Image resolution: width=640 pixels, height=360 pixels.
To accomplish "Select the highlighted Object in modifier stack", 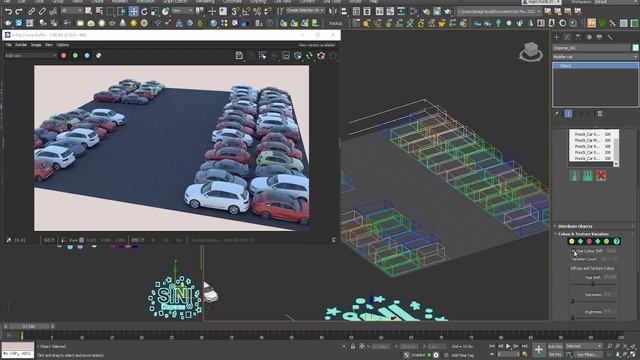I will point(595,66).
